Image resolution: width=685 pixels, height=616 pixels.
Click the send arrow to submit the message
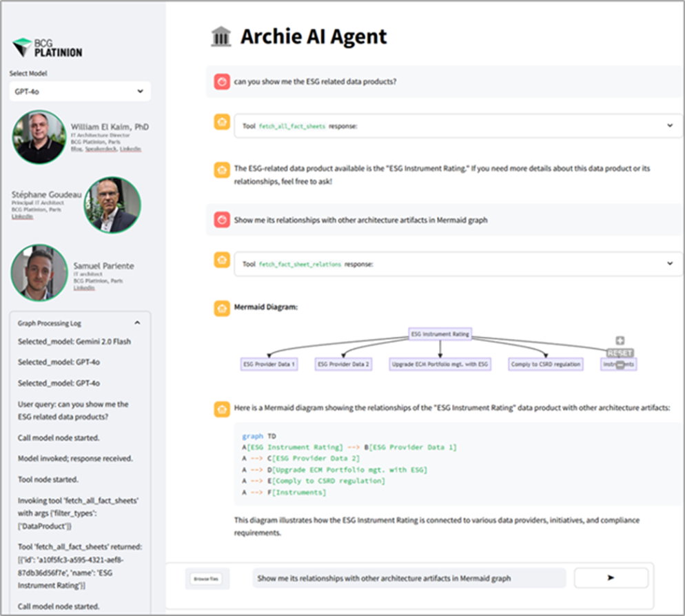tap(611, 578)
